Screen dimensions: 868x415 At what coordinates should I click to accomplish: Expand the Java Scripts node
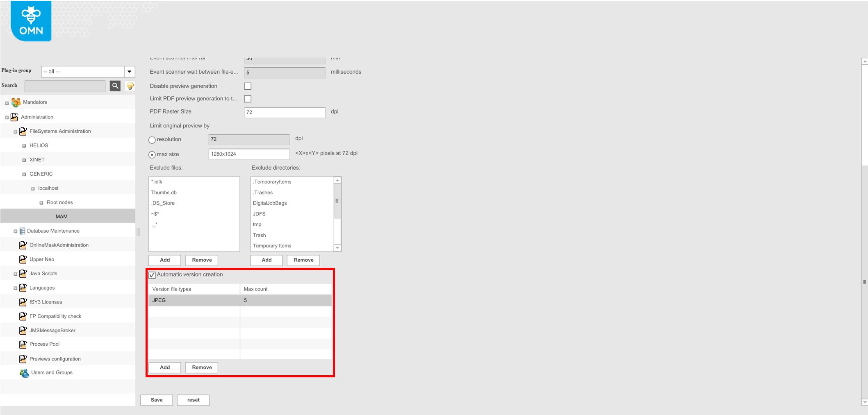point(16,273)
